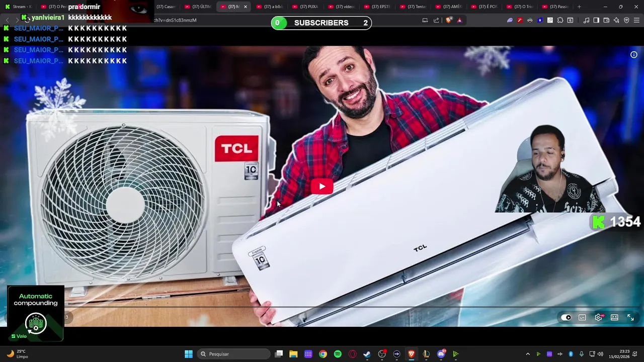Open the Leo AI sparkle icon
Screen dimensions: 644x362
(616, 20)
